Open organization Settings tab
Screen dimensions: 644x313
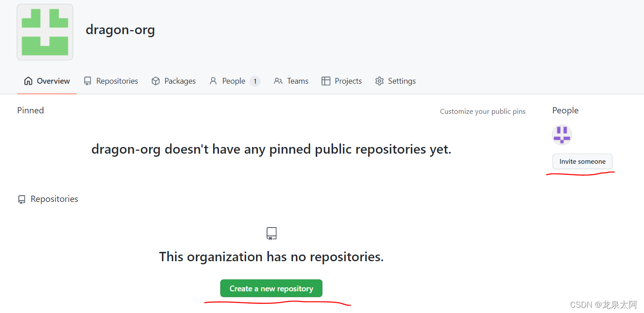pyautogui.click(x=395, y=81)
